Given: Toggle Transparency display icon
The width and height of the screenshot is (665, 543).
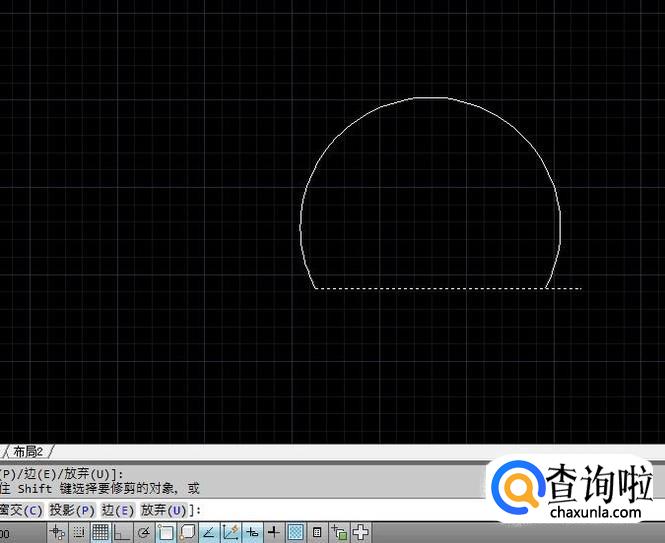Looking at the screenshot, I should (295, 532).
